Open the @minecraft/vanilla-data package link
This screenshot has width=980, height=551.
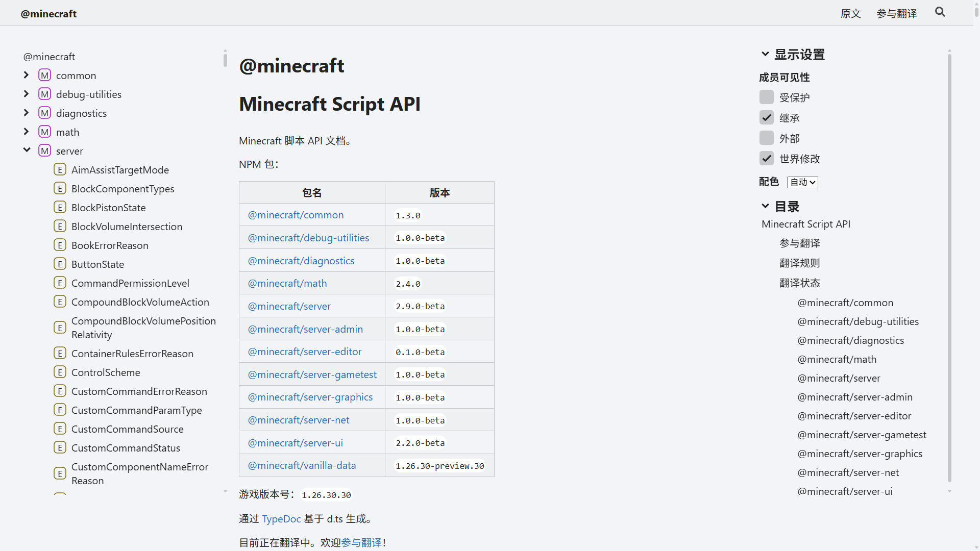pyautogui.click(x=302, y=465)
